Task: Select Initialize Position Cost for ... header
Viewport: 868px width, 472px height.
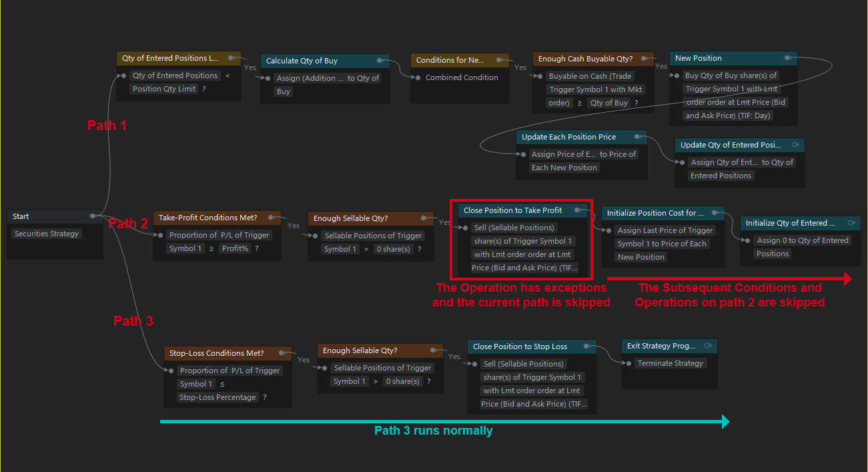Action: click(x=663, y=213)
